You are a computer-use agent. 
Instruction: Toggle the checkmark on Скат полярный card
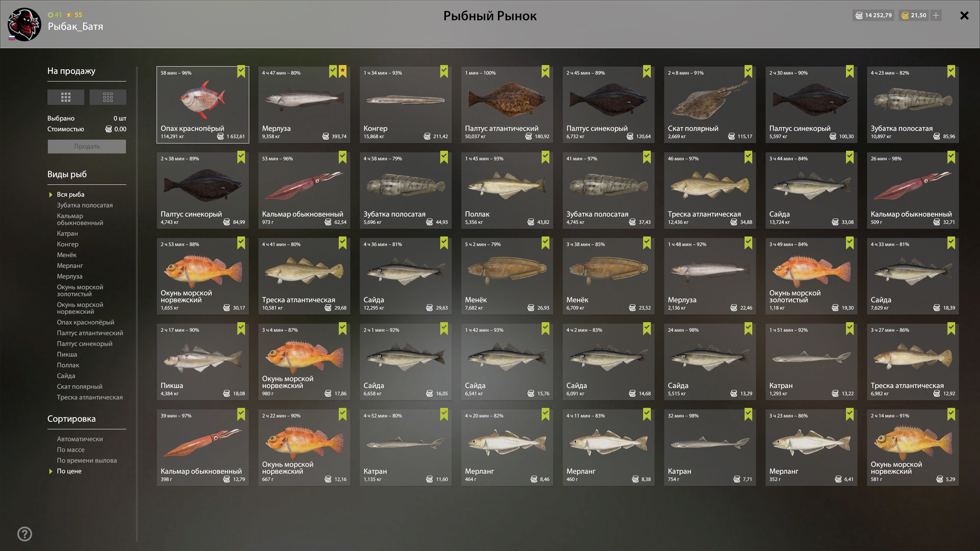(748, 71)
